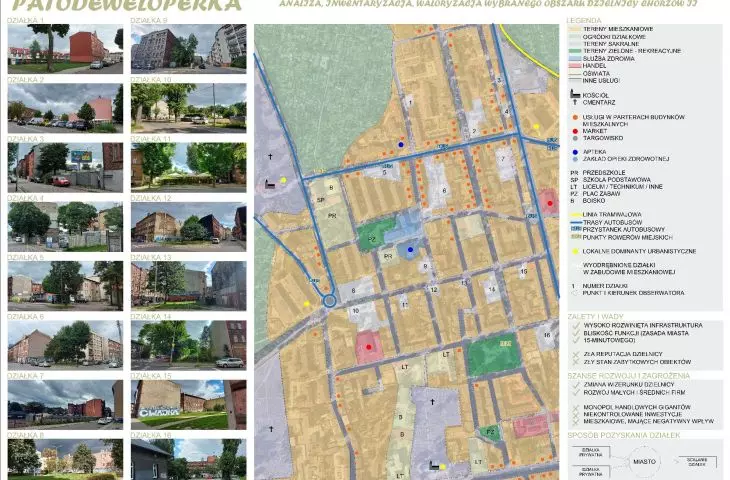Open the Działka 9 photo
Screen dimensions: 730x480
point(189,49)
